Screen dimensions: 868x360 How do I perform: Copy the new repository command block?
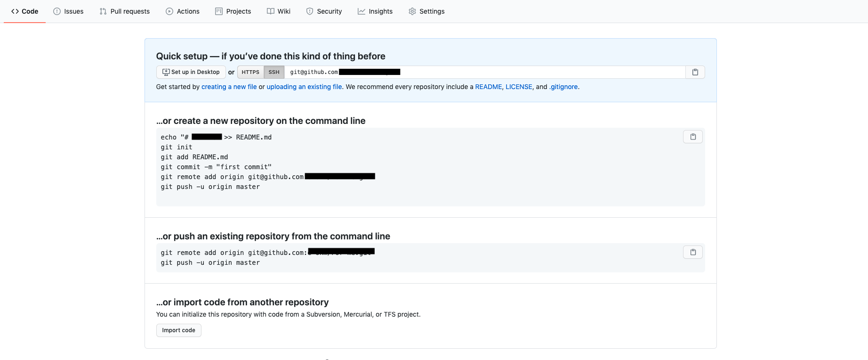(x=693, y=137)
